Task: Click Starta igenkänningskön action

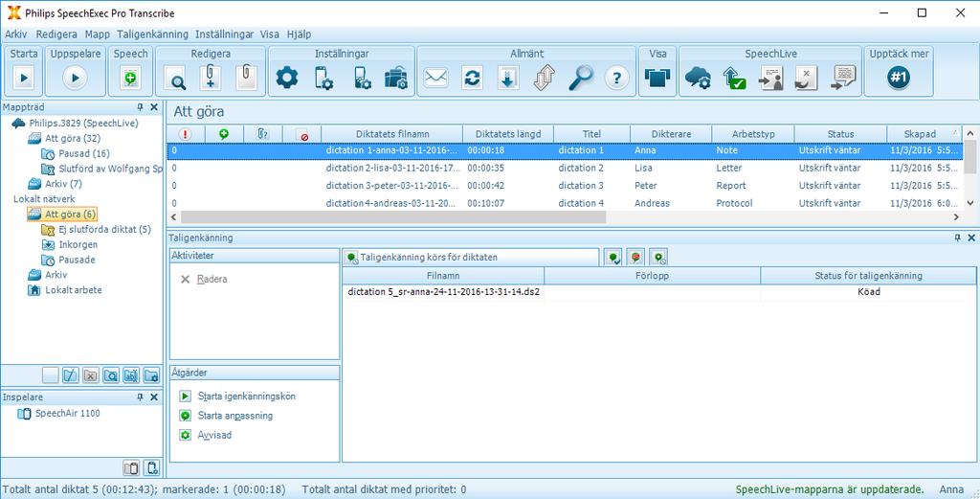Action: [x=237, y=397]
